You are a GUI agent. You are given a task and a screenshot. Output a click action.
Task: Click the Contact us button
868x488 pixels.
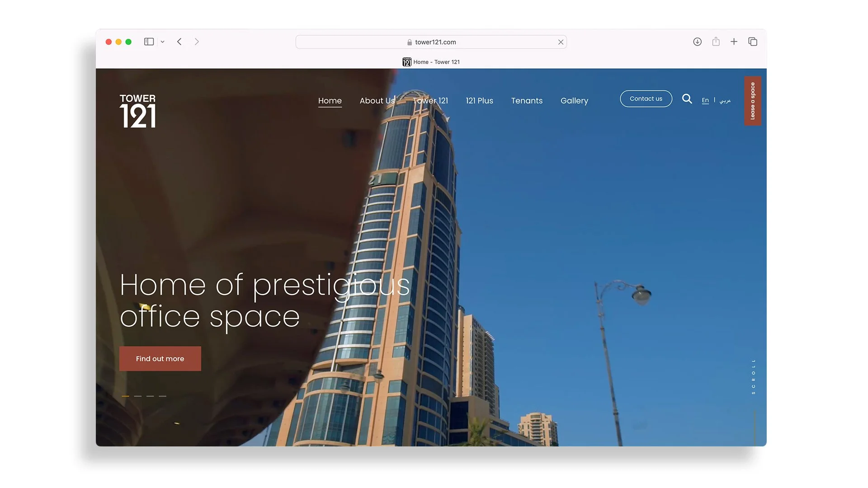click(x=646, y=99)
